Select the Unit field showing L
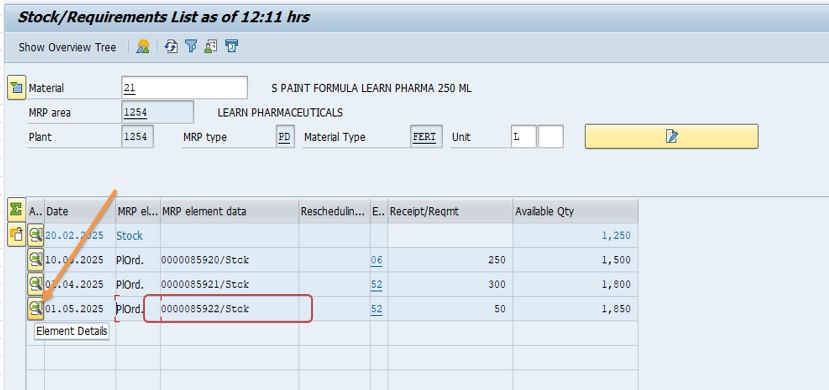The height and width of the screenshot is (390, 829). (524, 137)
